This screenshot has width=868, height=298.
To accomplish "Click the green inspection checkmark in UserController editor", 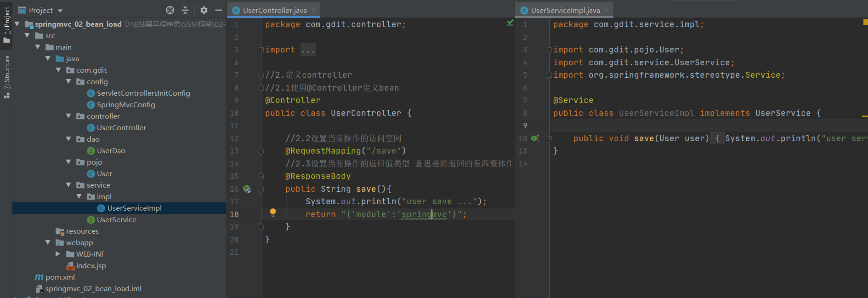I will 510,23.
